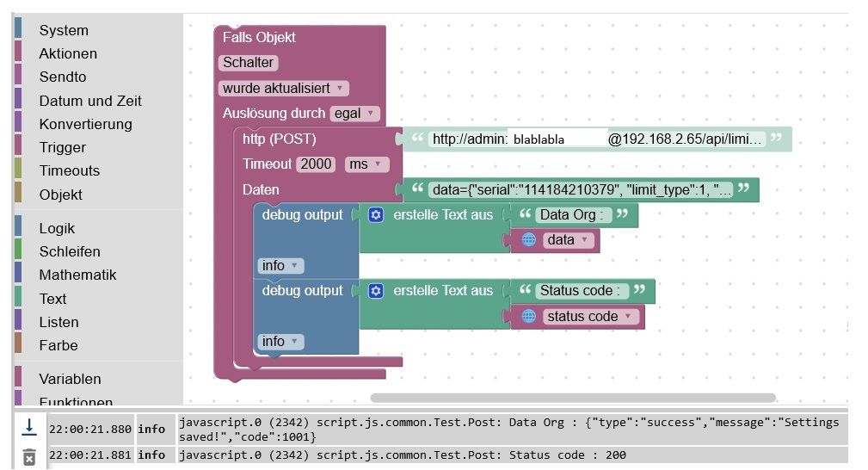Open the Auslösung durch 'egal' dropdown
868x470 pixels.
point(354,114)
